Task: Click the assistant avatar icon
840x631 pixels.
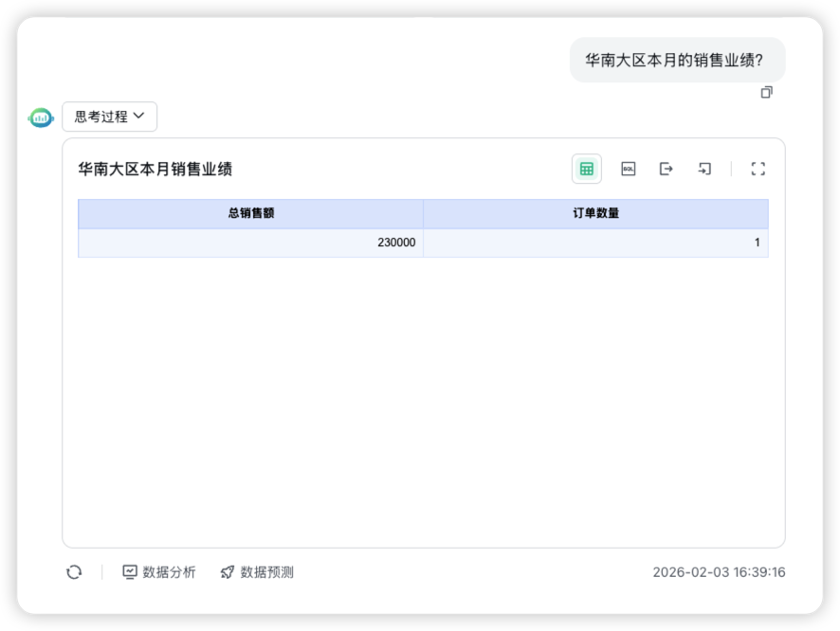Action: coord(39,117)
